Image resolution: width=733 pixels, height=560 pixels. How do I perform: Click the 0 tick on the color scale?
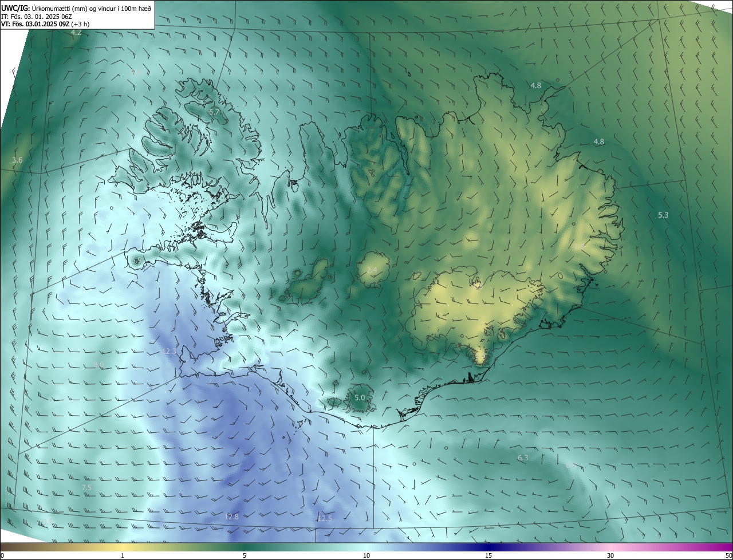click(2, 555)
